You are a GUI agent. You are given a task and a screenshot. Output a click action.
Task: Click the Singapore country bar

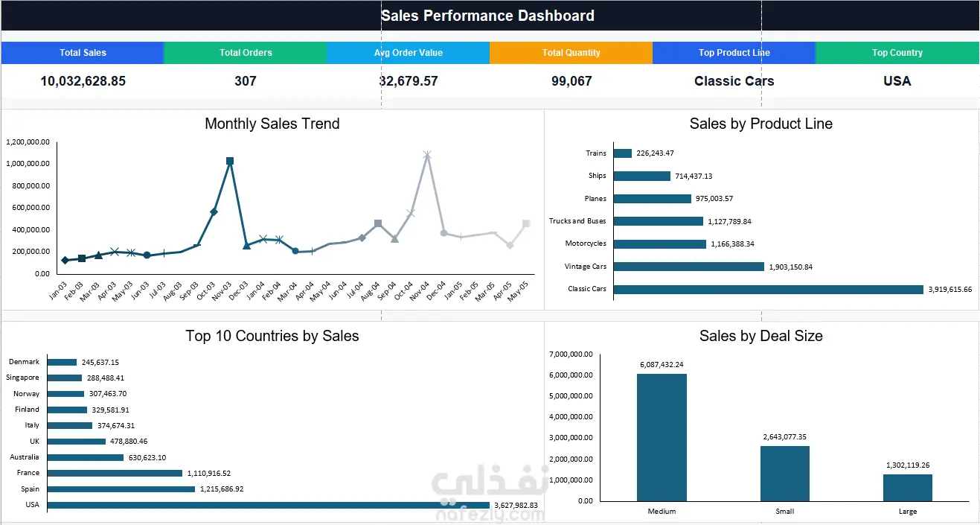[65, 378]
